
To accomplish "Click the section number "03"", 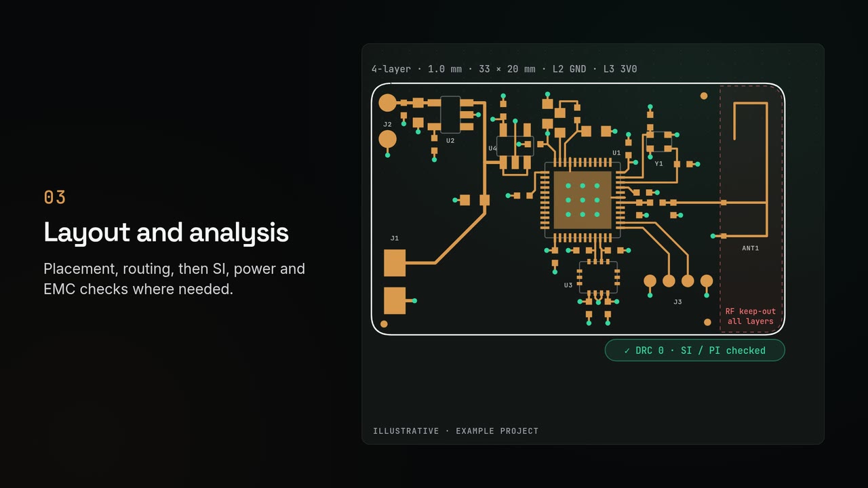I will [x=55, y=197].
